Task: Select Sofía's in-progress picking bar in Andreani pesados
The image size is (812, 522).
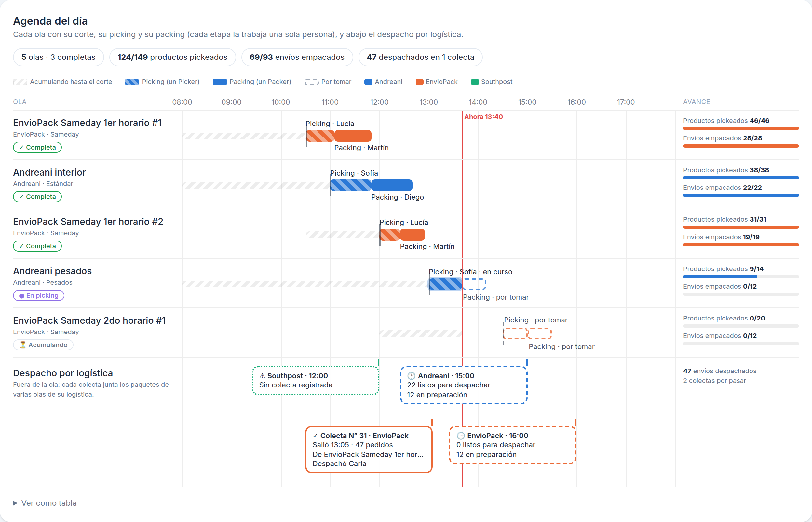Action: [x=445, y=284]
